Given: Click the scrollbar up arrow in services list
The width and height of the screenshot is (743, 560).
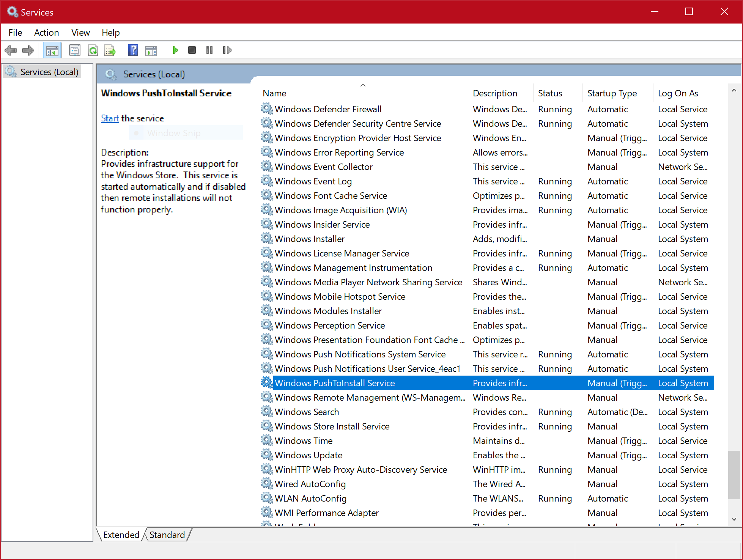Looking at the screenshot, I should pyautogui.click(x=734, y=90).
